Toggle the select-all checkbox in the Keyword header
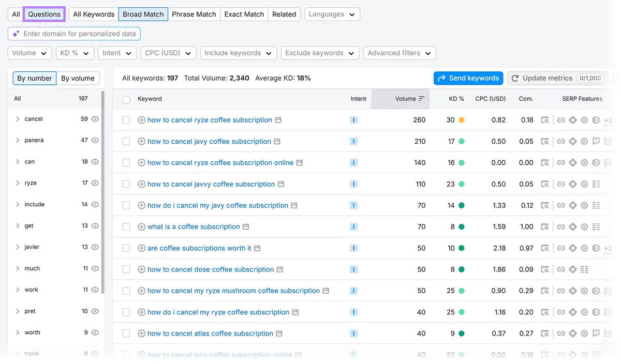Image resolution: width=621 pixels, height=364 pixels. [x=126, y=99]
